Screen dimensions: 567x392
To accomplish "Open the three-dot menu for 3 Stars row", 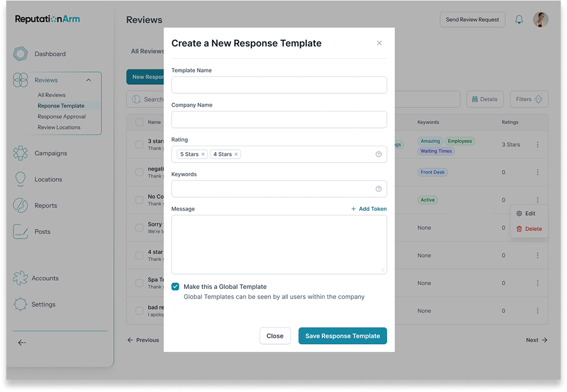I will pyautogui.click(x=537, y=144).
